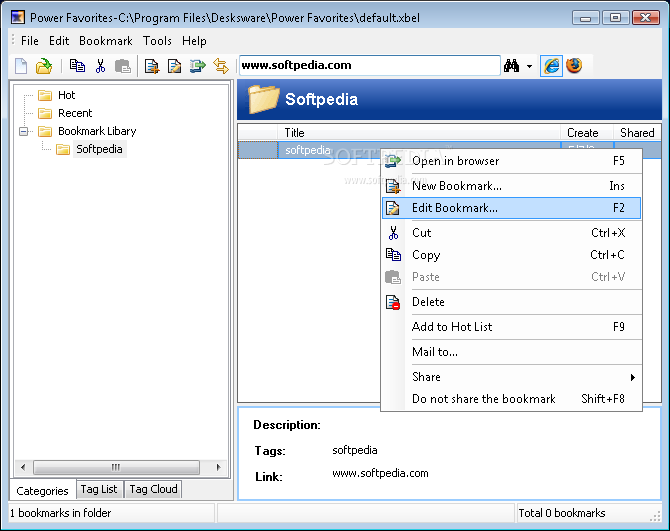The width and height of the screenshot is (670, 531).
Task: Select the Bookmark Libary category
Action: [97, 131]
